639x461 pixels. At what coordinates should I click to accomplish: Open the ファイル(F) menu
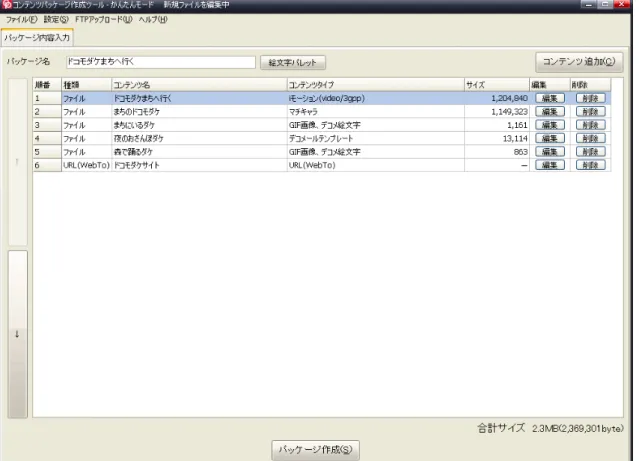(x=21, y=20)
